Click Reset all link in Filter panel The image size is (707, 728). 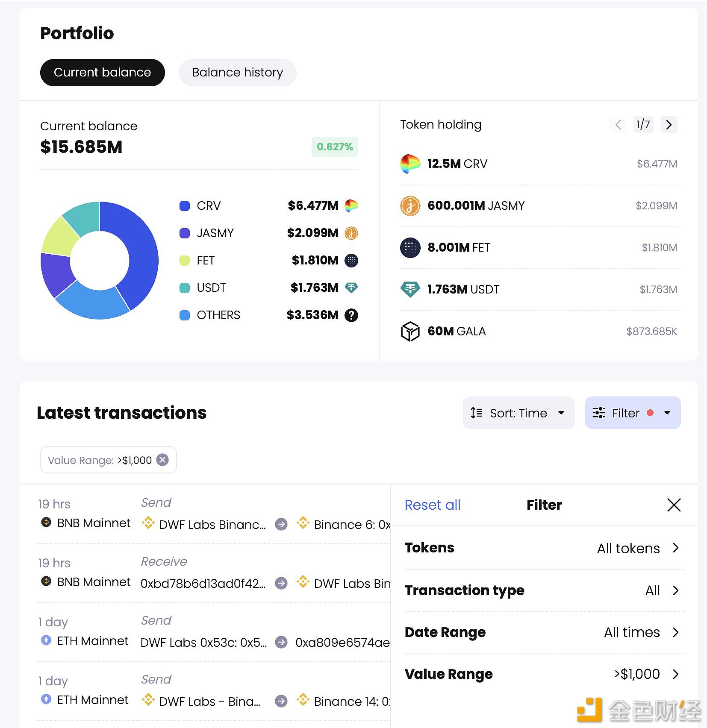(433, 505)
